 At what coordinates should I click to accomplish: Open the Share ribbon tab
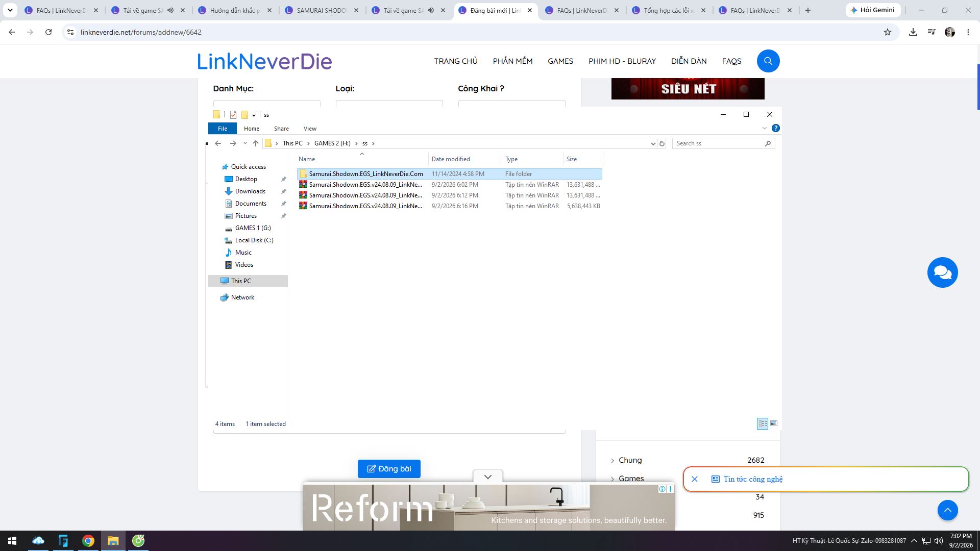coord(281,129)
